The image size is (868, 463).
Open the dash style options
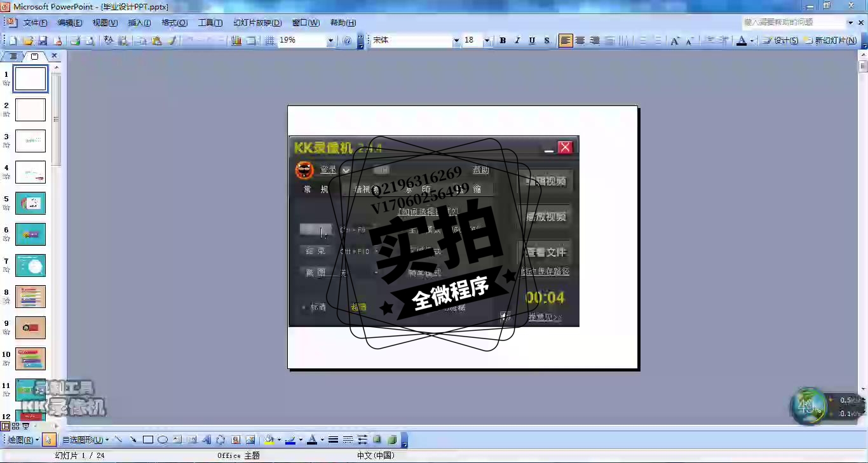348,440
